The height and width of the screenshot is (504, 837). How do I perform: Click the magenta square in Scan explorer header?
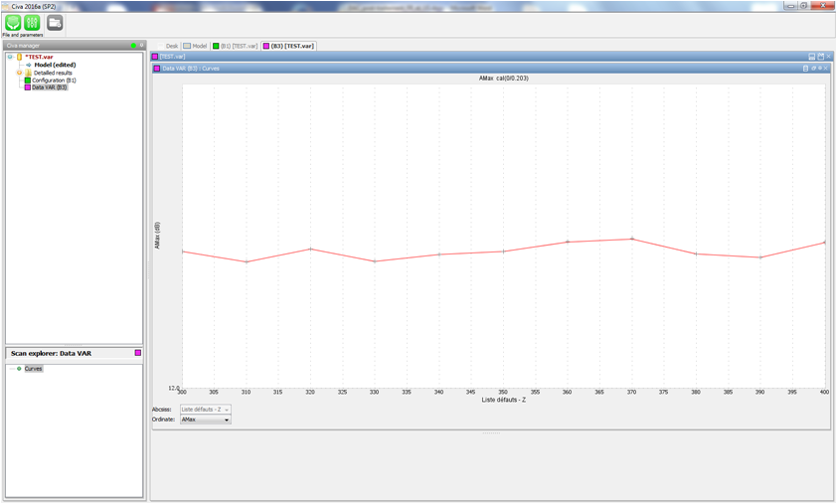click(138, 353)
